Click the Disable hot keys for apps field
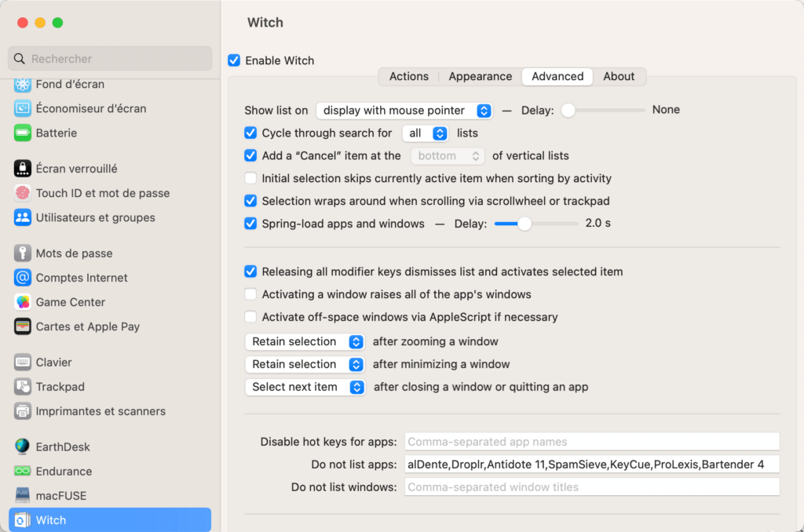 tap(591, 442)
